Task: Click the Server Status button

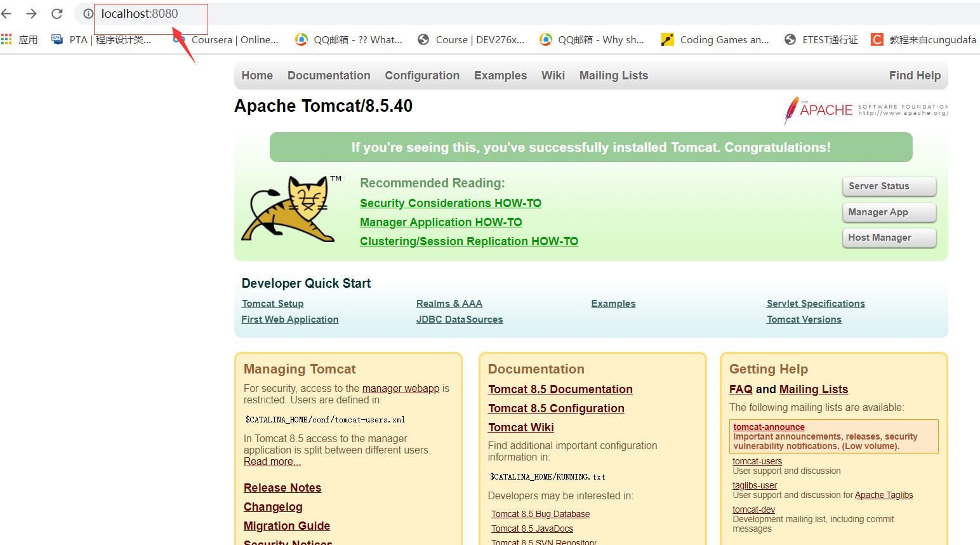Action: (x=889, y=186)
